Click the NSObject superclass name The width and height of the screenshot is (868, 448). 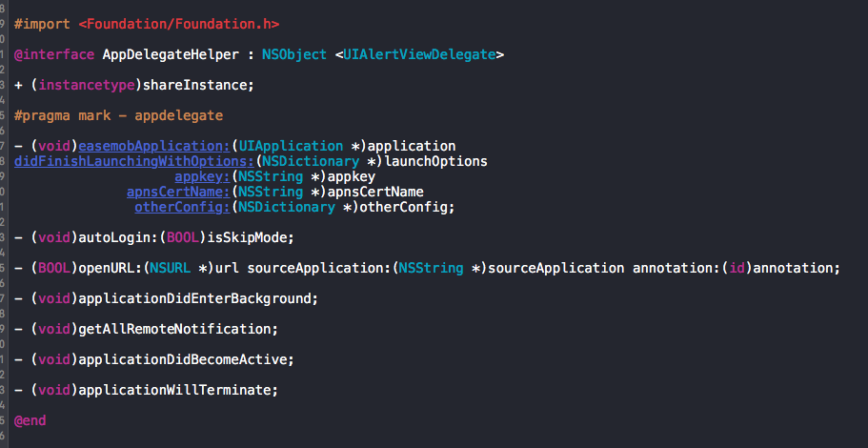pos(294,54)
